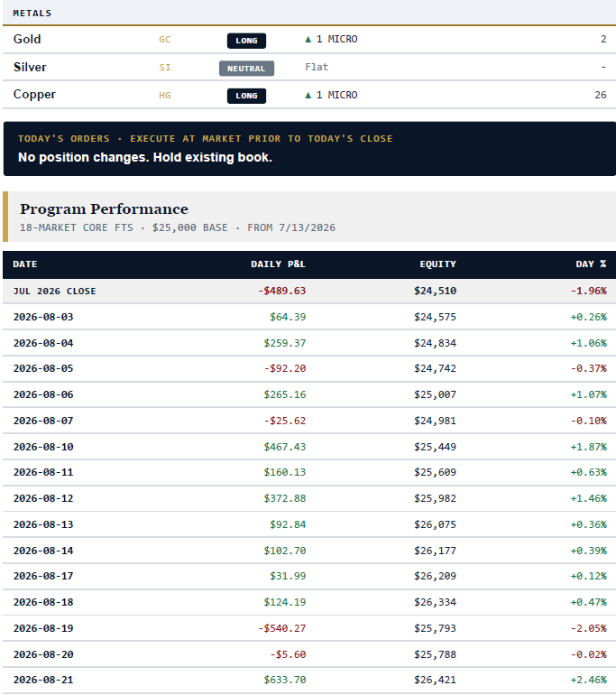Viewport: 616px width, 695px height.
Task: Click the DAY % column header
Action: (592, 264)
